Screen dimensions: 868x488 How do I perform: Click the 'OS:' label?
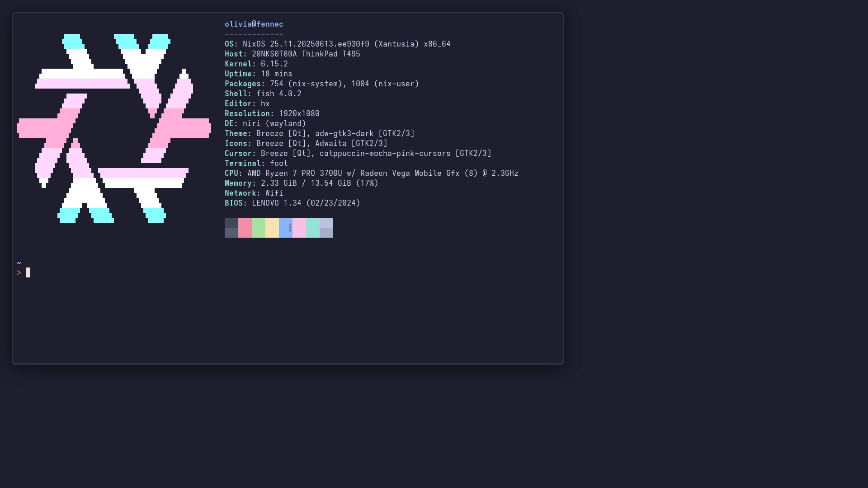click(x=231, y=44)
